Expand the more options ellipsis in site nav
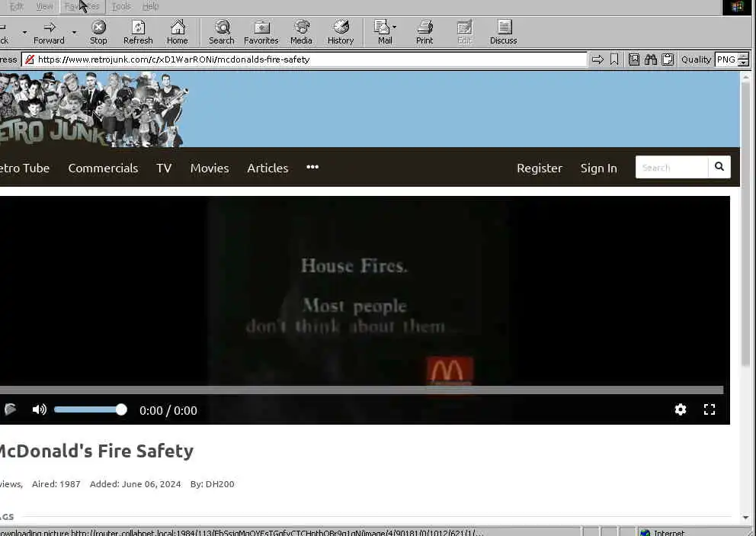The width and height of the screenshot is (756, 536). click(x=312, y=167)
